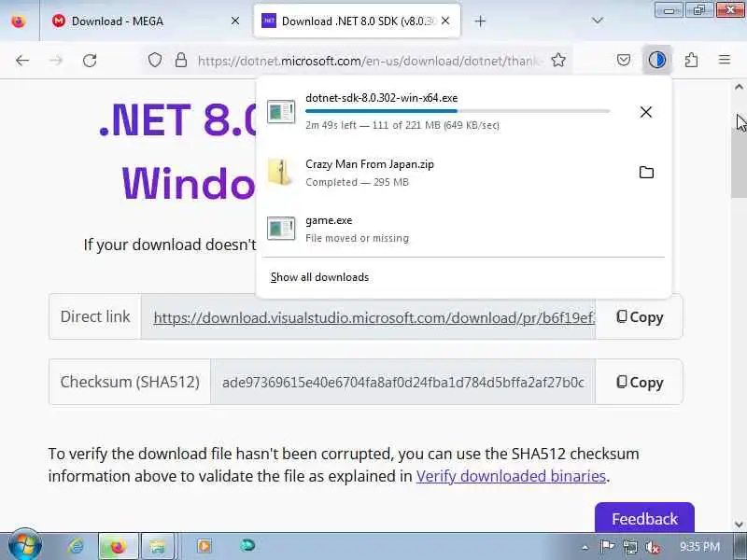
Task: Select the game.exe download entry
Action: [x=463, y=229]
